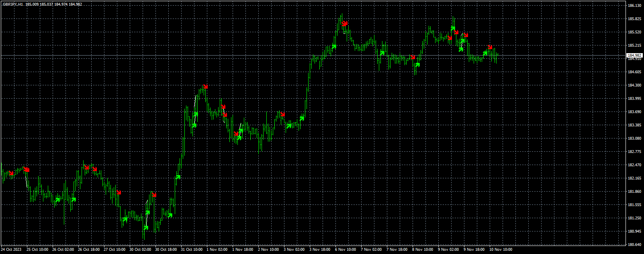Click price axis label 181.250
This screenshot has width=644, height=254.
(x=634, y=218)
